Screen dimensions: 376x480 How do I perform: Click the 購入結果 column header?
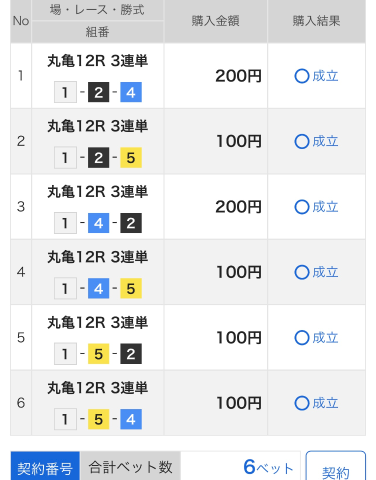click(x=317, y=21)
